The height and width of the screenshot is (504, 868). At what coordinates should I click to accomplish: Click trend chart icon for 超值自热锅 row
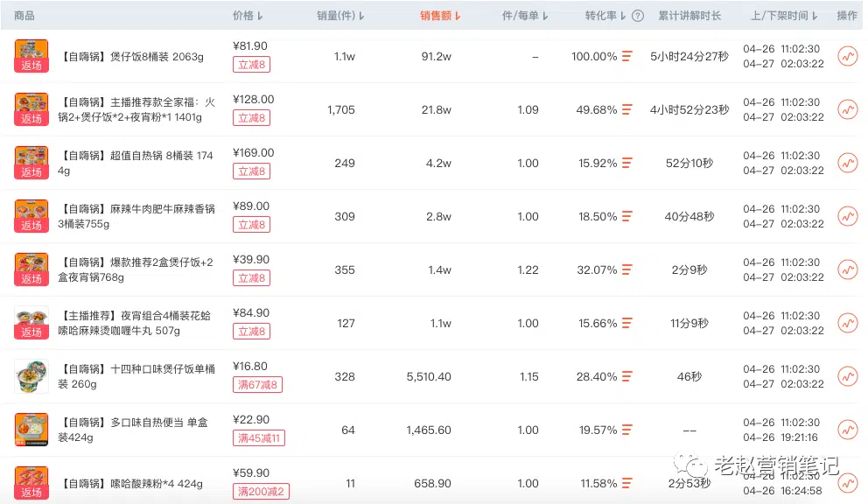[x=848, y=163]
